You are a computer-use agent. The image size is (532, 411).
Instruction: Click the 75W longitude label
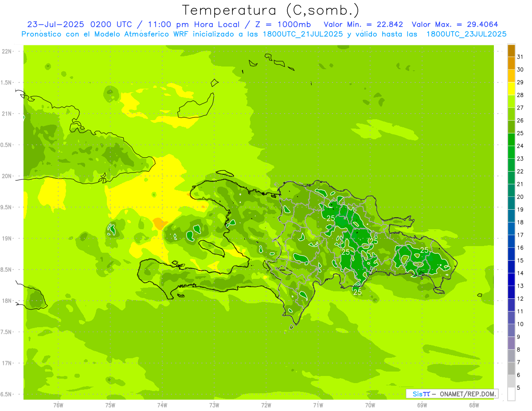[110, 405]
